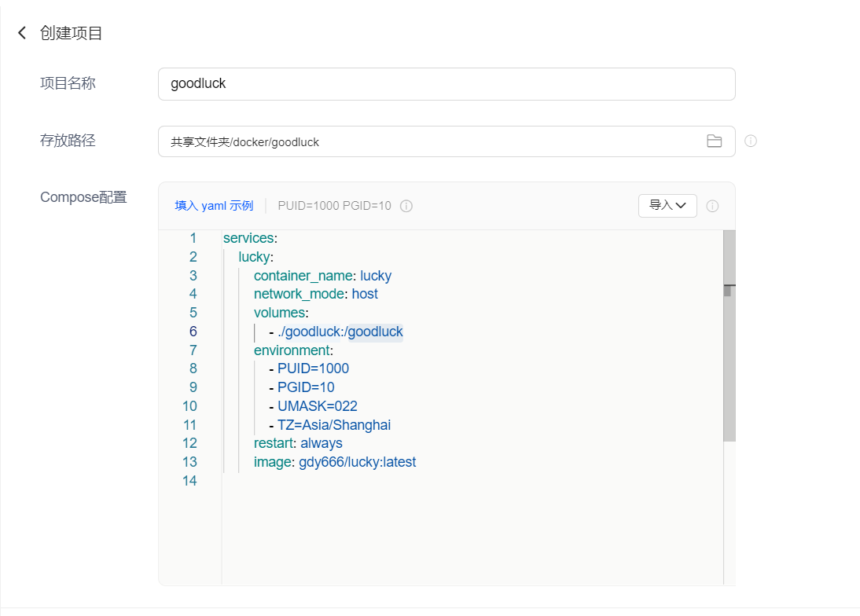This screenshot has width=860, height=616.
Task: Click the 填入 yaml 示例 link
Action: coord(214,206)
